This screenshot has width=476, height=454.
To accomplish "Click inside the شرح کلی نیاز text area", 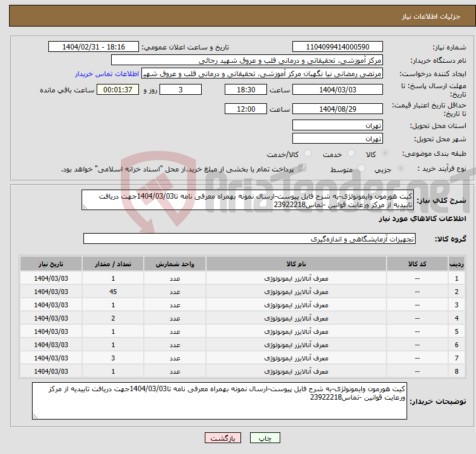I will point(247,200).
